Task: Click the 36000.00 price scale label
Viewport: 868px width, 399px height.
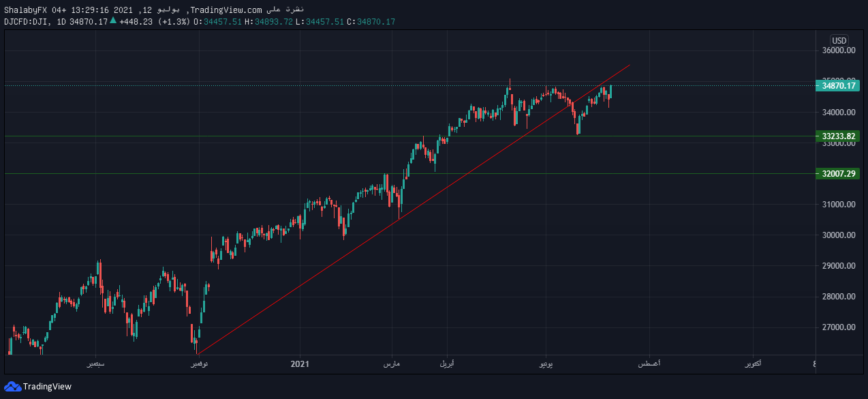Action: 839,50
